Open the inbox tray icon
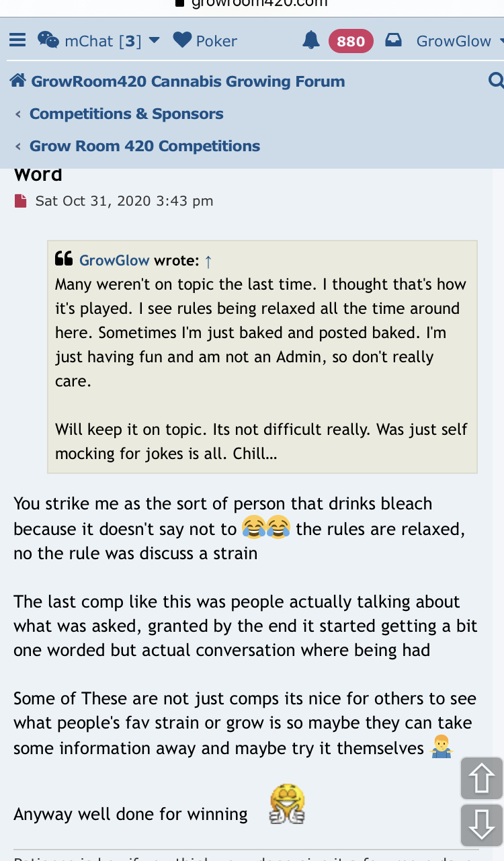The height and width of the screenshot is (861, 504). point(393,40)
